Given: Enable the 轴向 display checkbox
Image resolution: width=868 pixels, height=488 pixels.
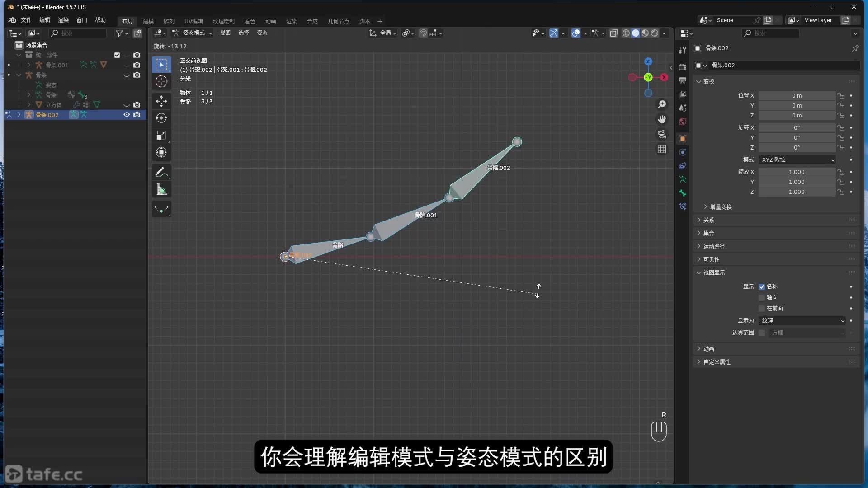Looking at the screenshot, I should [762, 297].
